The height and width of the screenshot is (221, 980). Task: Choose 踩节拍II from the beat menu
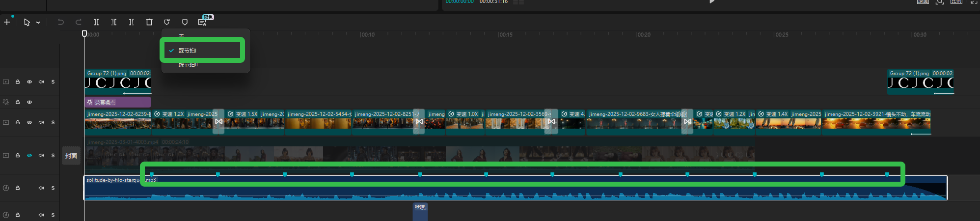click(188, 65)
